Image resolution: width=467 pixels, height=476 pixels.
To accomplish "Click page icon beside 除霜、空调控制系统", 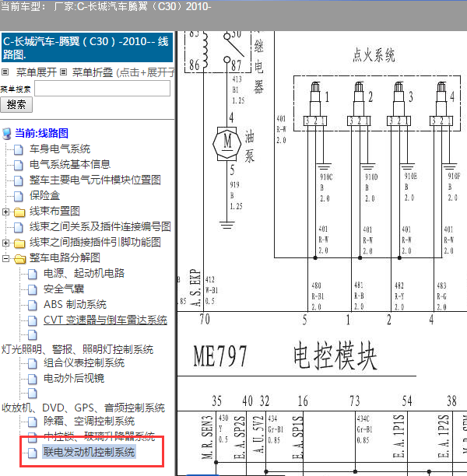I will pyautogui.click(x=33, y=422).
